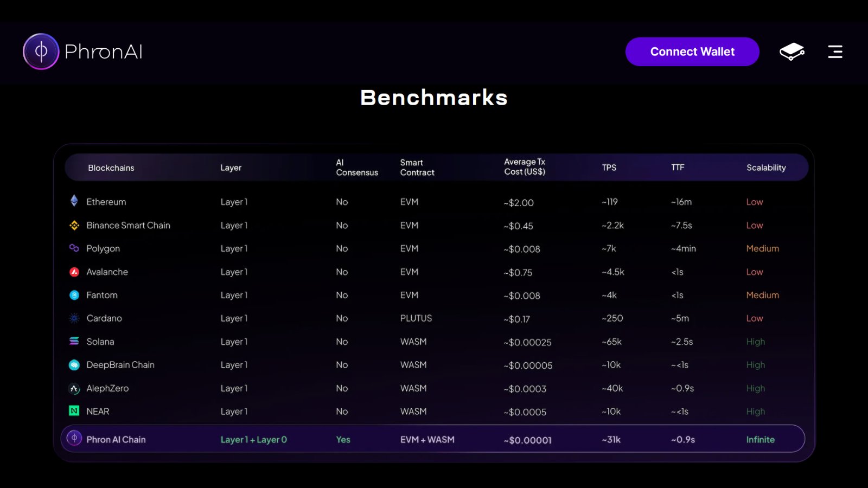Click the green NEAR icon
This screenshot has height=488, width=868.
pyautogui.click(x=74, y=411)
